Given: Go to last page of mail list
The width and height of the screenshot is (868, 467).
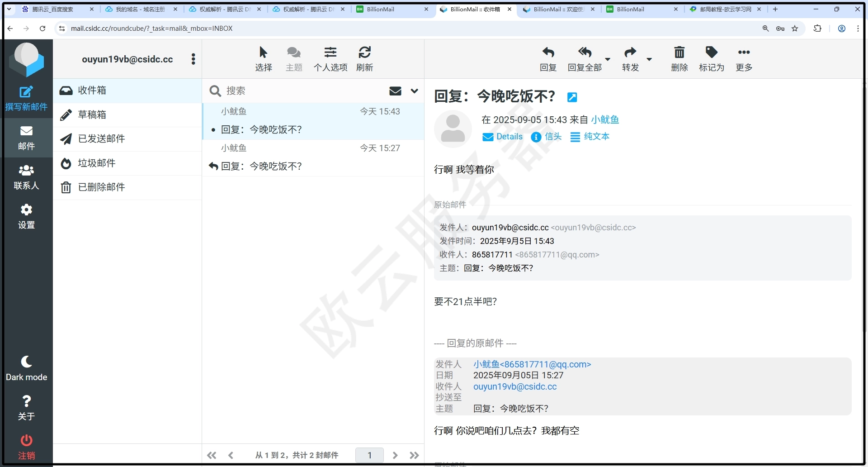Looking at the screenshot, I should (x=414, y=455).
